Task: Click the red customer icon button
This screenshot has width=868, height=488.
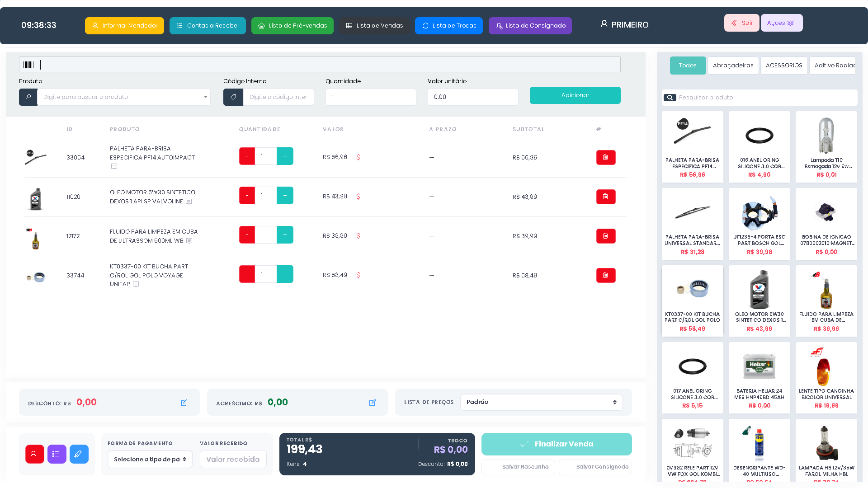Action: click(x=35, y=454)
